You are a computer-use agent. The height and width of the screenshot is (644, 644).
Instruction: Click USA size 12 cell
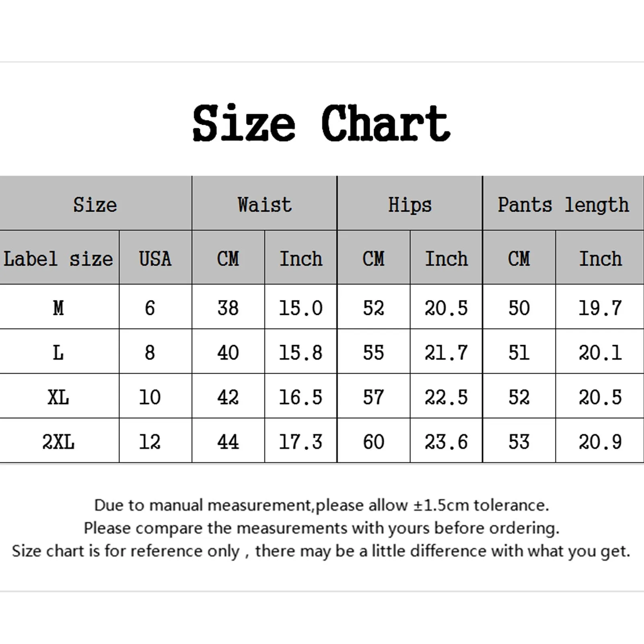pyautogui.click(x=150, y=442)
